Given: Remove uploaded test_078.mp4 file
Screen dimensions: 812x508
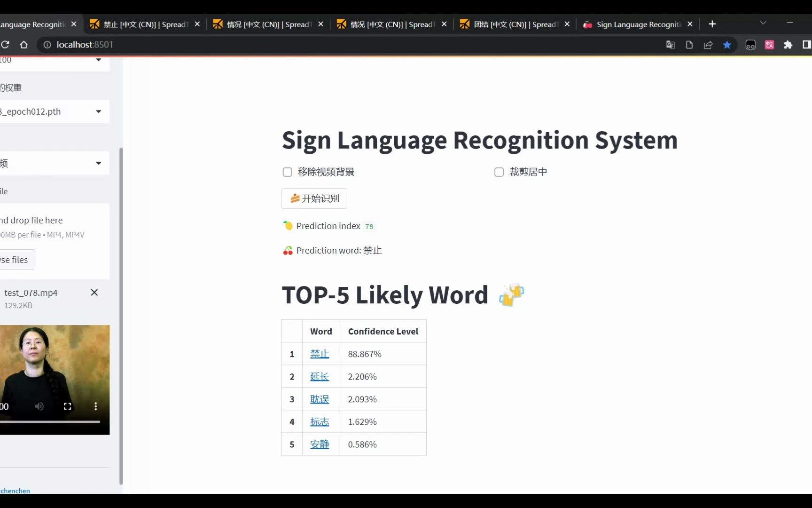Looking at the screenshot, I should (x=94, y=293).
